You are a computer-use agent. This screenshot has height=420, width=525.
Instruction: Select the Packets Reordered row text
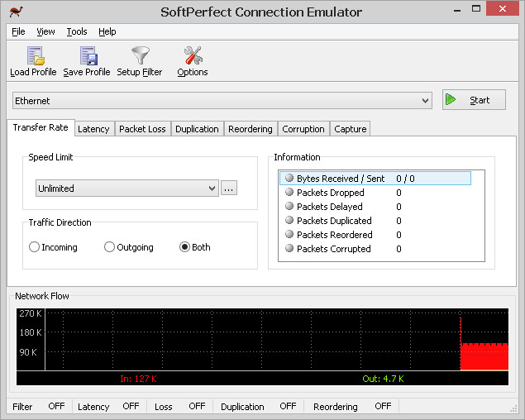335,235
